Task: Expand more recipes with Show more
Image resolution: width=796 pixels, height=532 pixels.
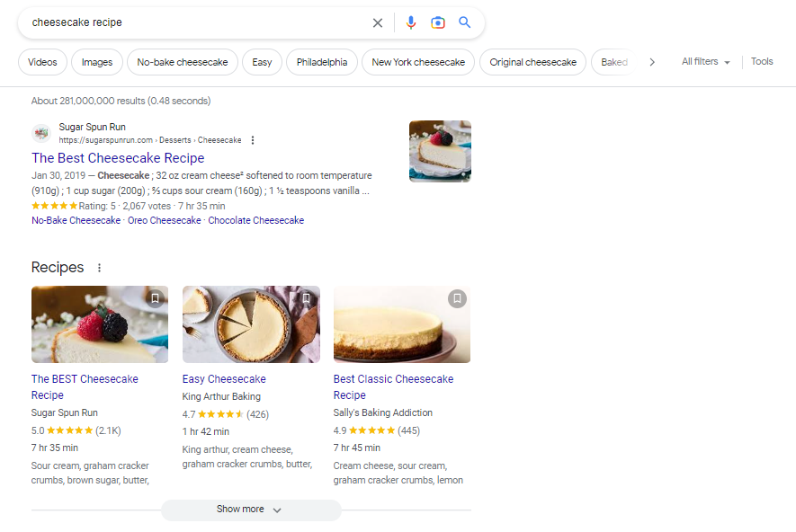Action: click(251, 510)
